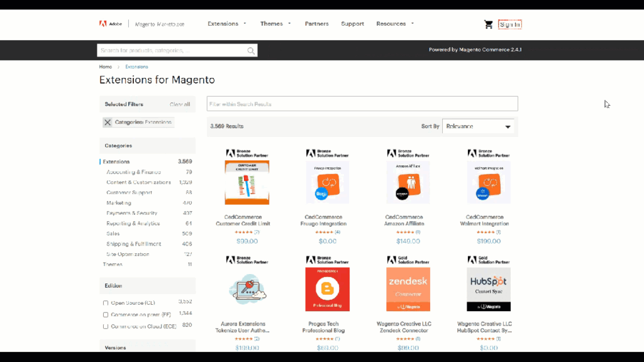Open the Aurora Extensions Tokenize thumbnail
The height and width of the screenshot is (362, 644).
(x=247, y=289)
